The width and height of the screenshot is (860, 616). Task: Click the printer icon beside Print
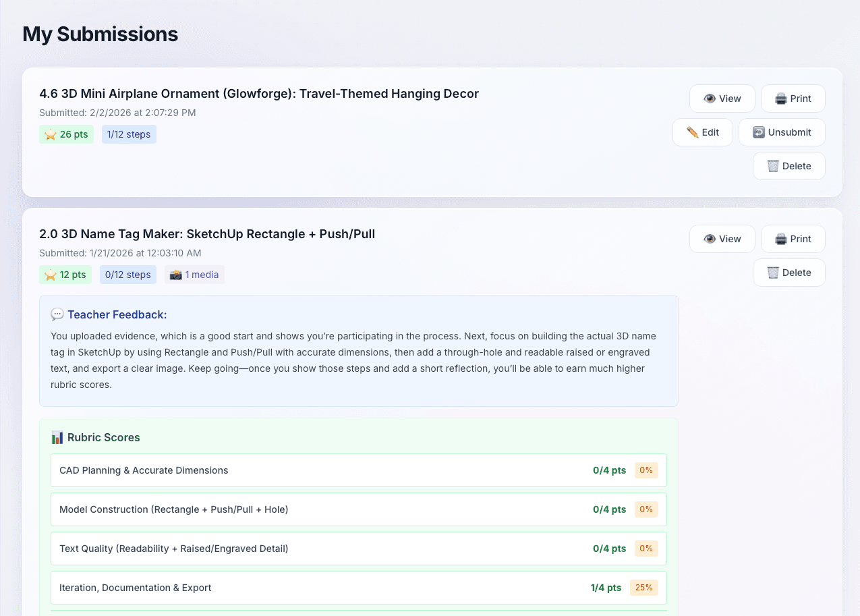pyautogui.click(x=780, y=98)
